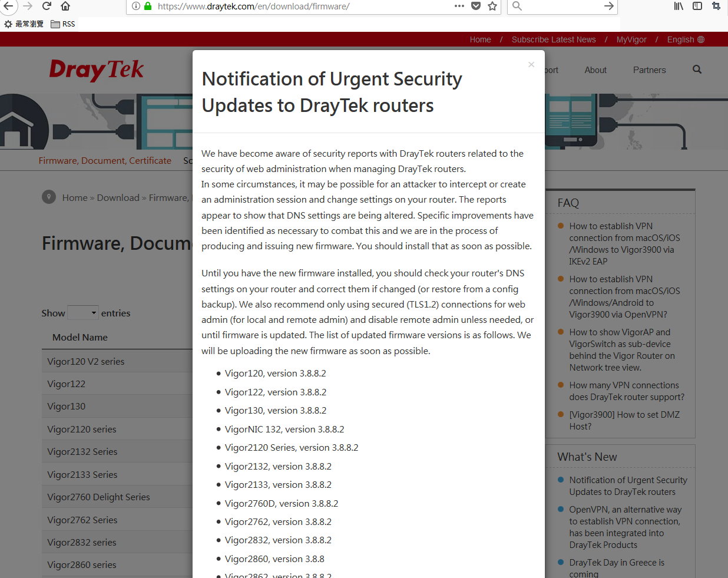Open the Show entries dropdown
The width and height of the screenshot is (728, 578).
(x=83, y=312)
